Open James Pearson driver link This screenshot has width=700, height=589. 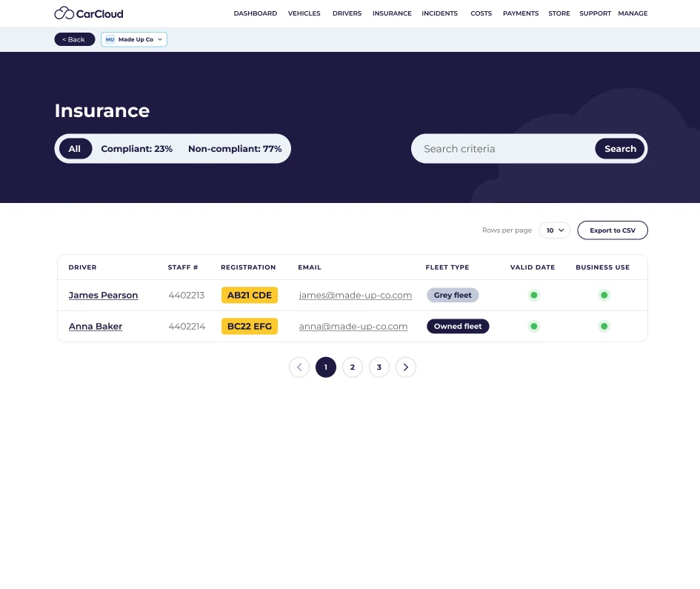(x=103, y=295)
